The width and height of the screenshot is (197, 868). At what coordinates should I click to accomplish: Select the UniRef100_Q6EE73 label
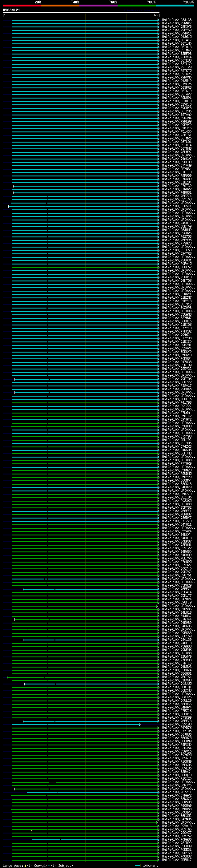click(x=177, y=721)
